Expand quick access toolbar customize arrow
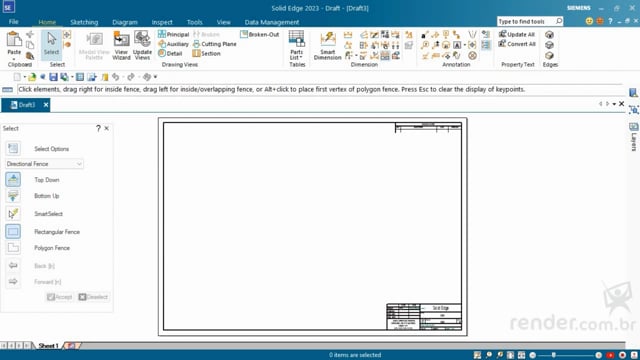This screenshot has height=360, width=640. [155, 77]
